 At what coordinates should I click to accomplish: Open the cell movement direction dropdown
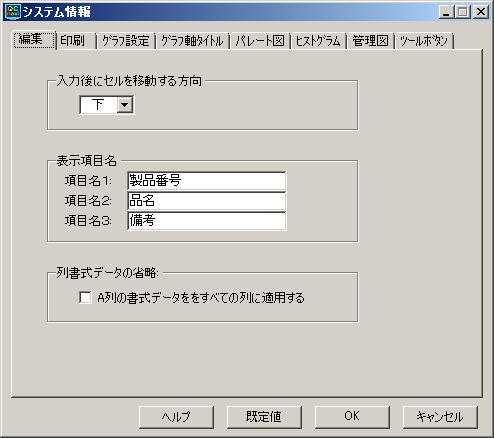point(125,105)
